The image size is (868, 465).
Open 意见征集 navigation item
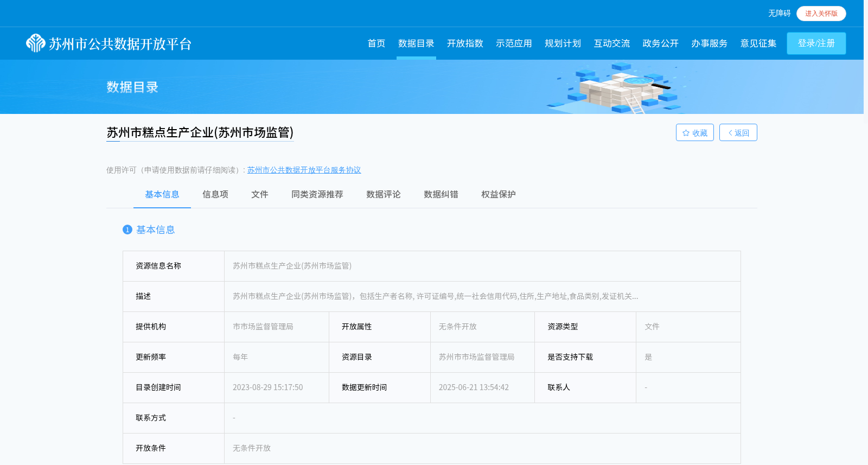(x=758, y=43)
